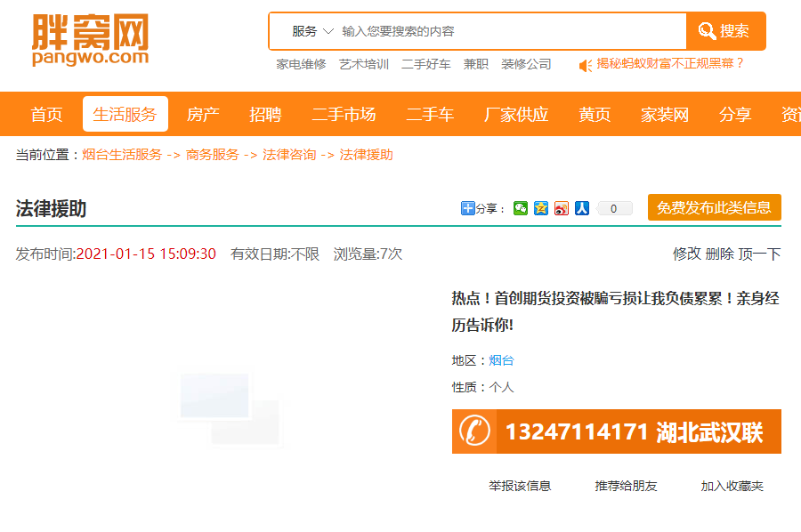The height and width of the screenshot is (532, 801).
Task: Open 家电维修 hot search link
Action: (301, 64)
